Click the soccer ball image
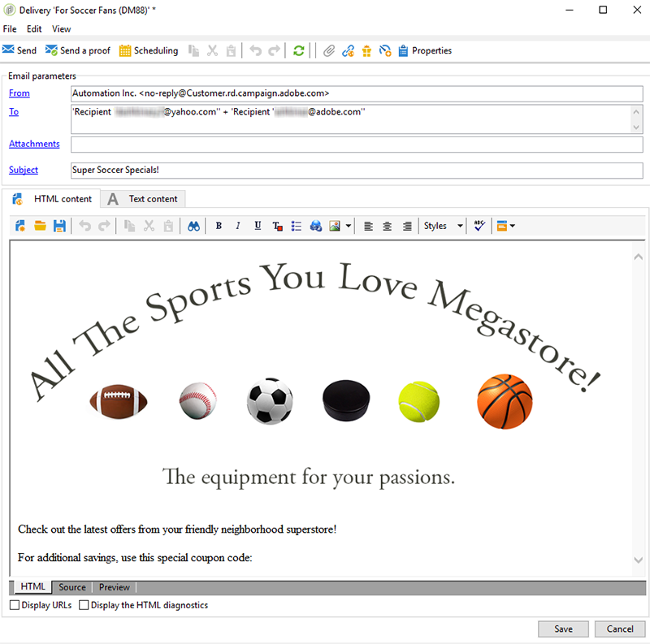 click(x=270, y=401)
